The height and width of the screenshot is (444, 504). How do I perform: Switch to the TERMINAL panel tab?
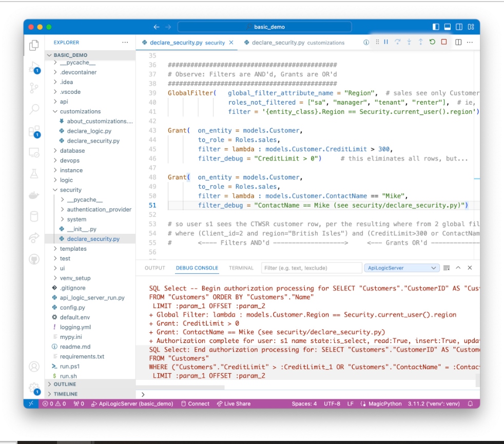click(x=241, y=268)
